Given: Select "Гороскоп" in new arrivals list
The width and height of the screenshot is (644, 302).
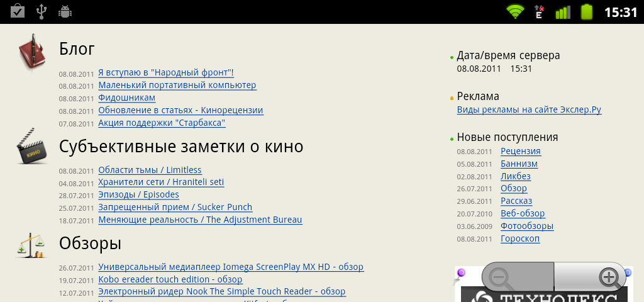Looking at the screenshot, I should (519, 238).
